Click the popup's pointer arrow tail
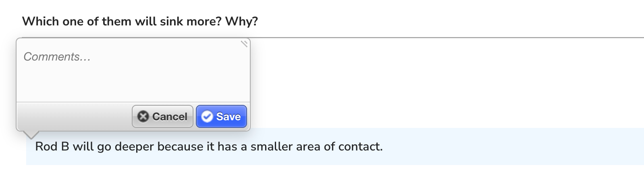 [31, 135]
